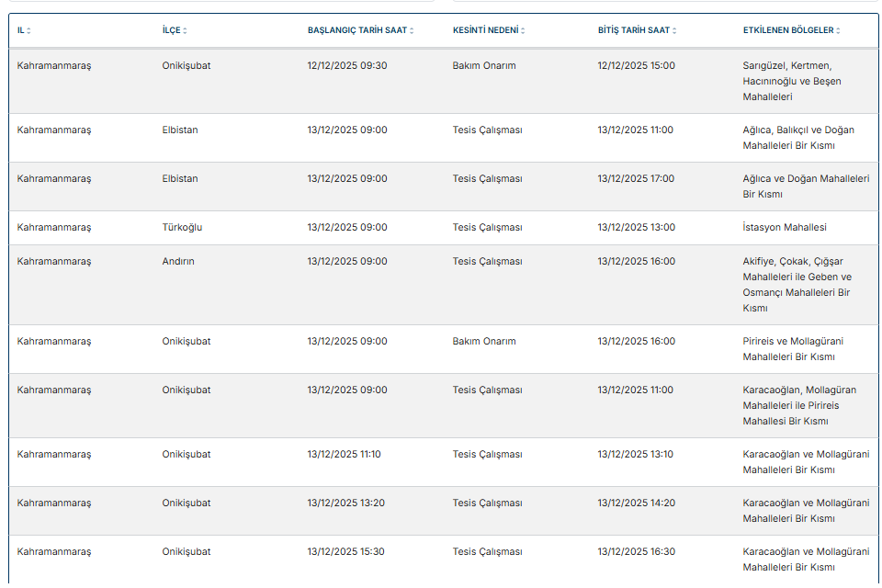The width and height of the screenshot is (882, 588).
Task: Select the Andırın district cell
Action: click(x=178, y=262)
